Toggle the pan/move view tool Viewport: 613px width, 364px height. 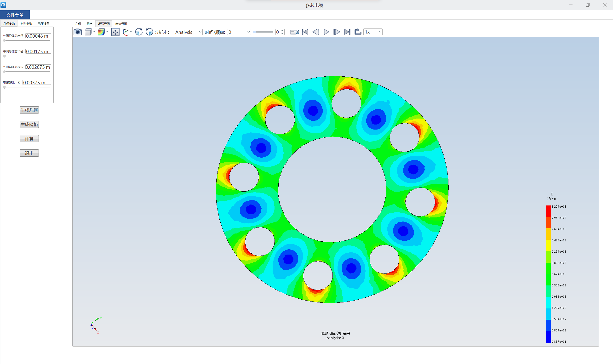115,32
